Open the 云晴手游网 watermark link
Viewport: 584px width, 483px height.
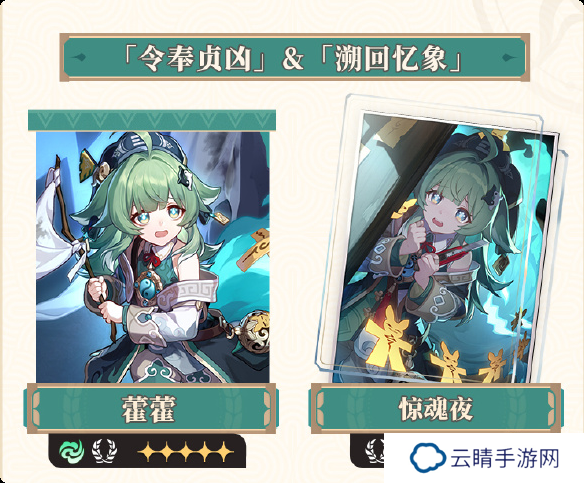coord(484,458)
